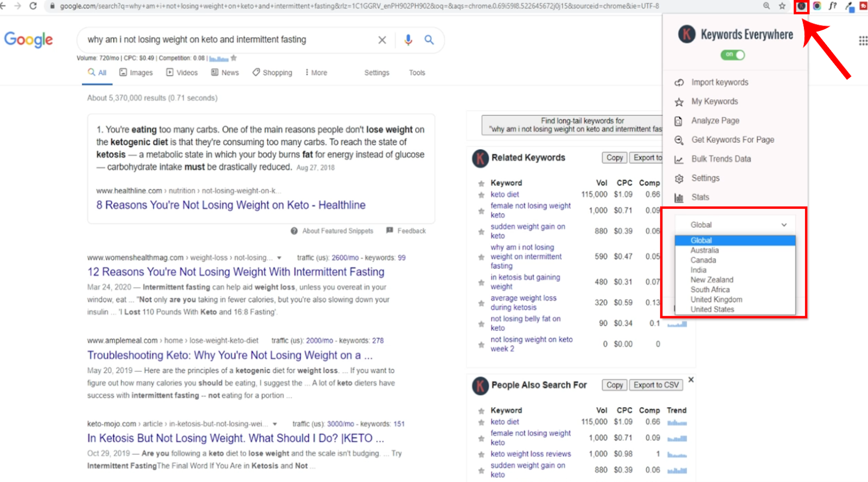Open 'why am i not losing weight on intermittent fasting' keyword
The height and width of the screenshot is (482, 868).
click(x=526, y=257)
